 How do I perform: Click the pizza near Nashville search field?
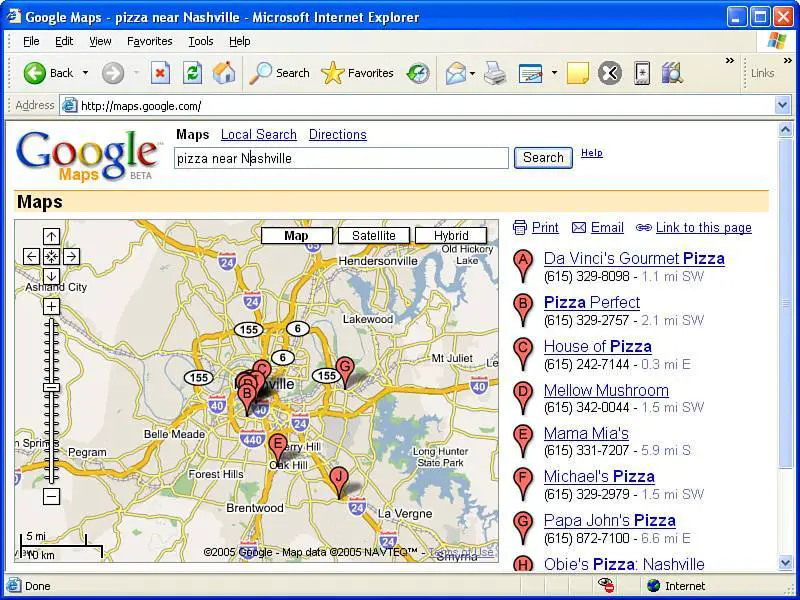pos(341,158)
